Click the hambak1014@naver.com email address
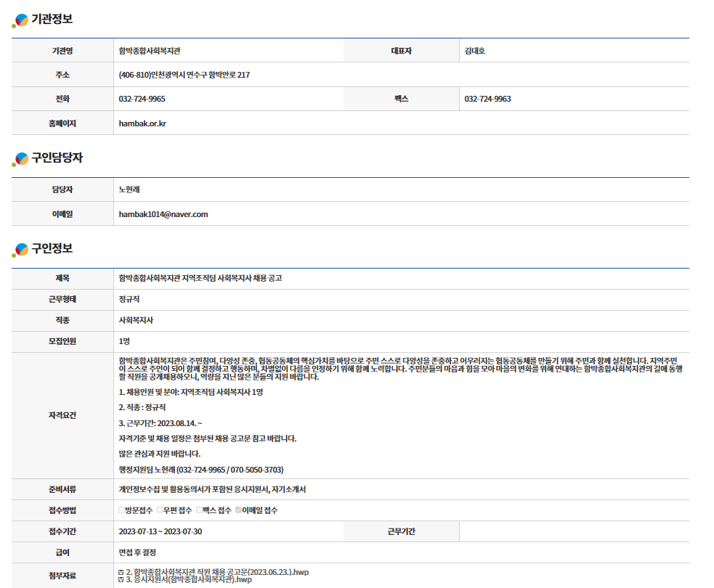This screenshot has height=588, width=714. click(163, 214)
